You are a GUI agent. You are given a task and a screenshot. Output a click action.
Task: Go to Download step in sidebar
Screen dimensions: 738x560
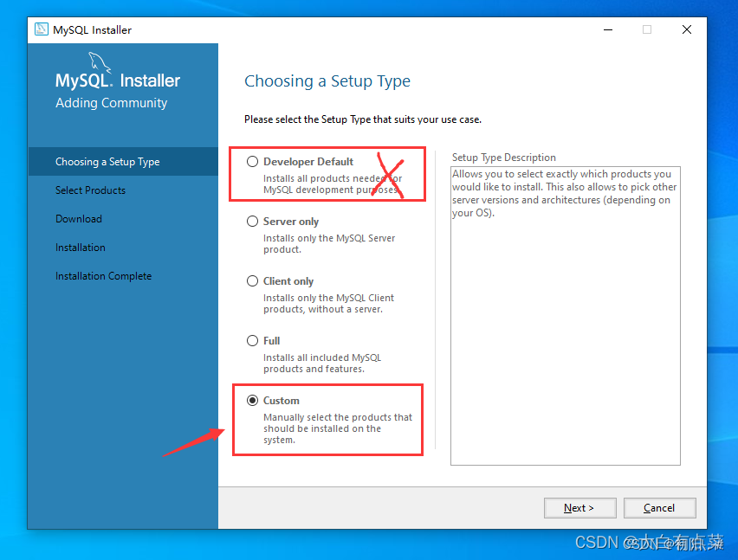coord(79,219)
